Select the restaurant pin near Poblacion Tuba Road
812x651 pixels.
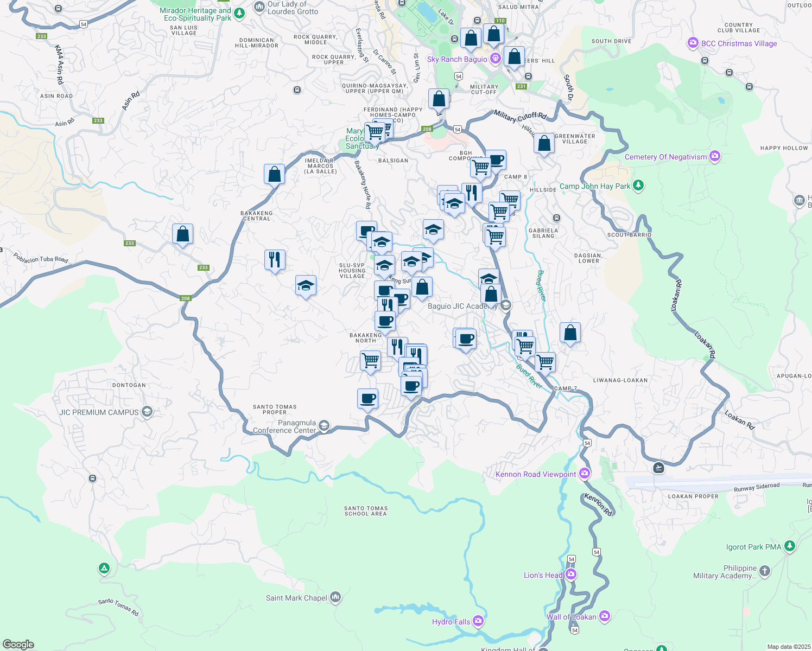[274, 259]
